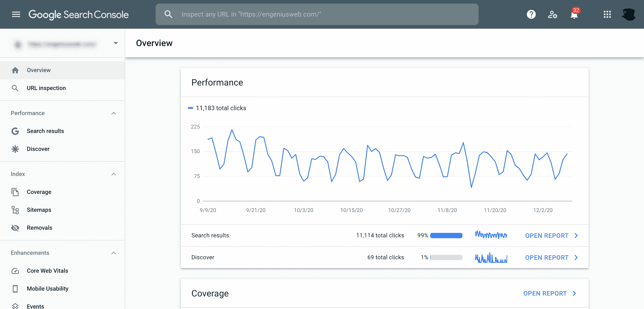Click the notifications bell icon
The image size is (644, 309).
click(574, 15)
